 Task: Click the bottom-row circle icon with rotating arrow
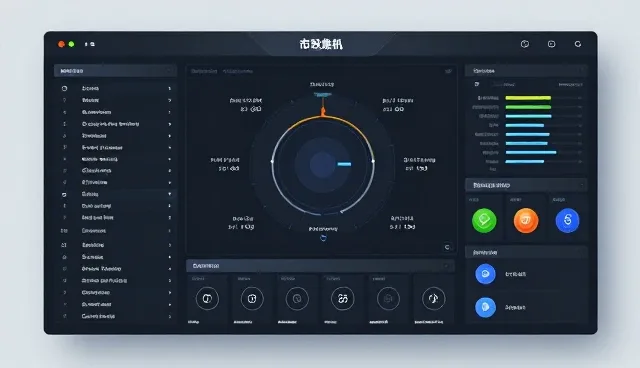coord(433,299)
